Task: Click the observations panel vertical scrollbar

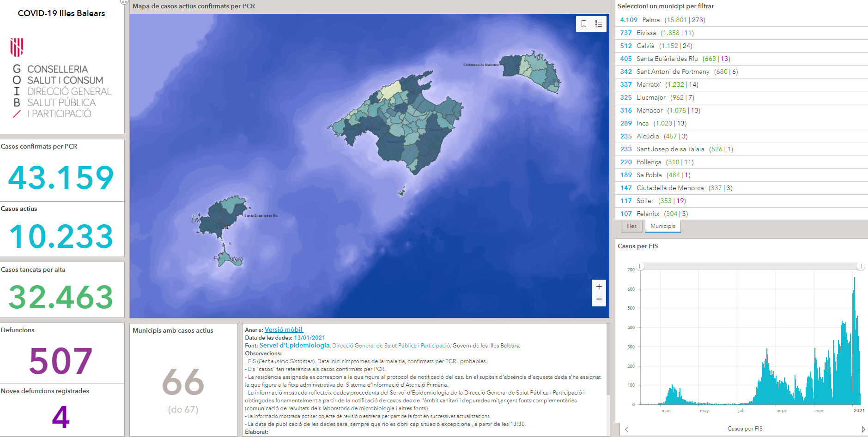Action: (607, 360)
